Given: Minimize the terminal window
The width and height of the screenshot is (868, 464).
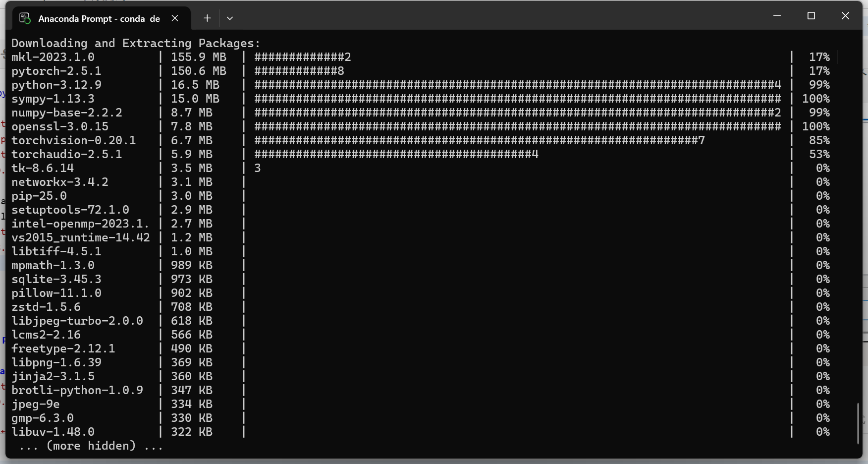Looking at the screenshot, I should tap(777, 16).
